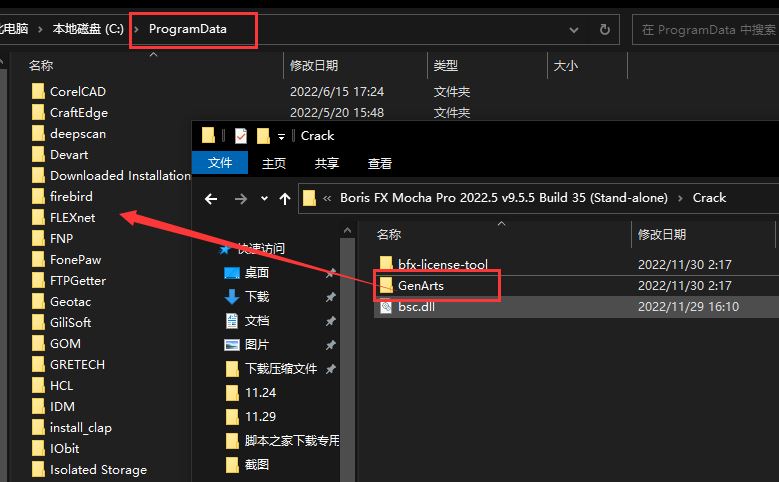
Task: Expand the breadcrumb chevron before ProgramData
Action: pos(136,29)
